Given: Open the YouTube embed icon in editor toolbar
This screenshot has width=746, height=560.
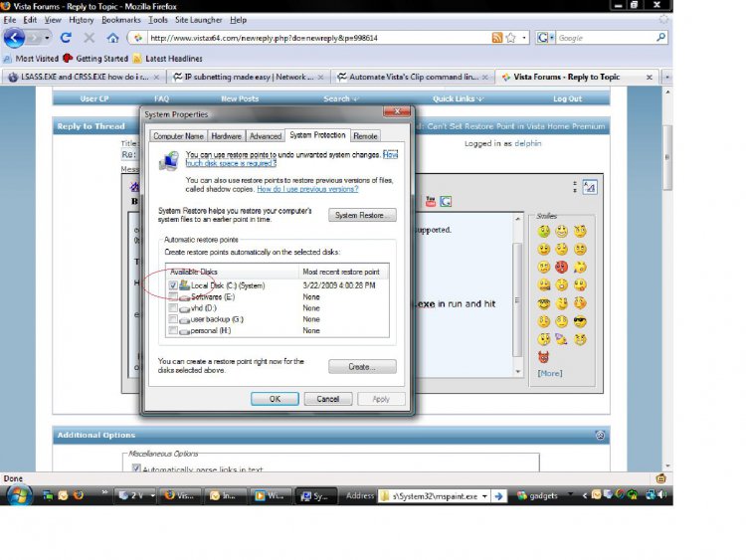Looking at the screenshot, I should coord(431,201).
